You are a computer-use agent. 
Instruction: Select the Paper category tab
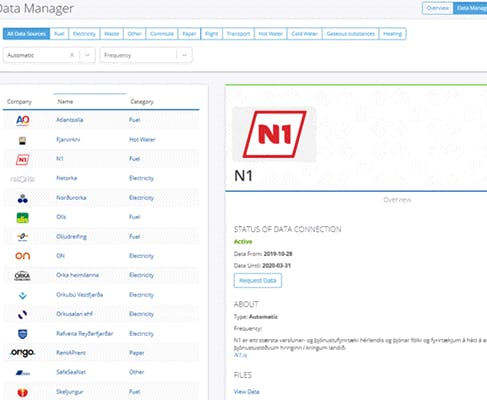pos(189,34)
